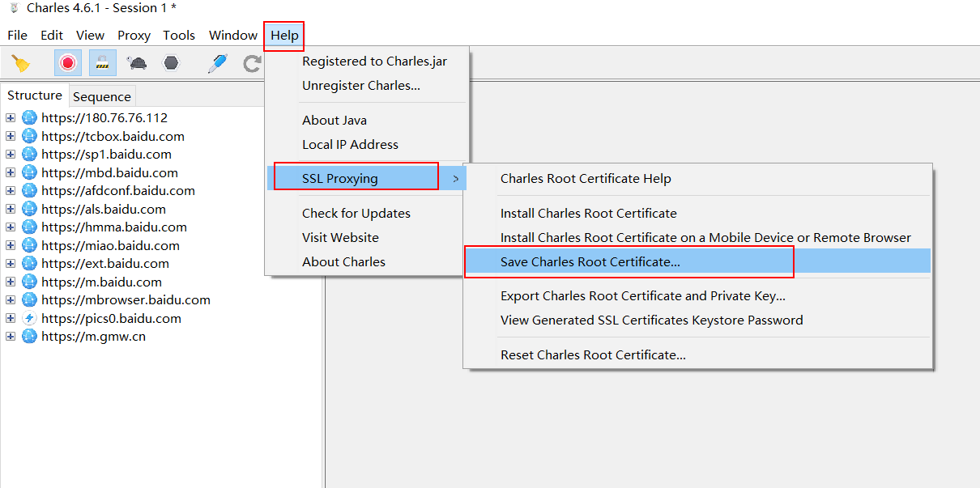Enable throttling with the turtle icon
The height and width of the screenshot is (488, 980).
pos(137,63)
